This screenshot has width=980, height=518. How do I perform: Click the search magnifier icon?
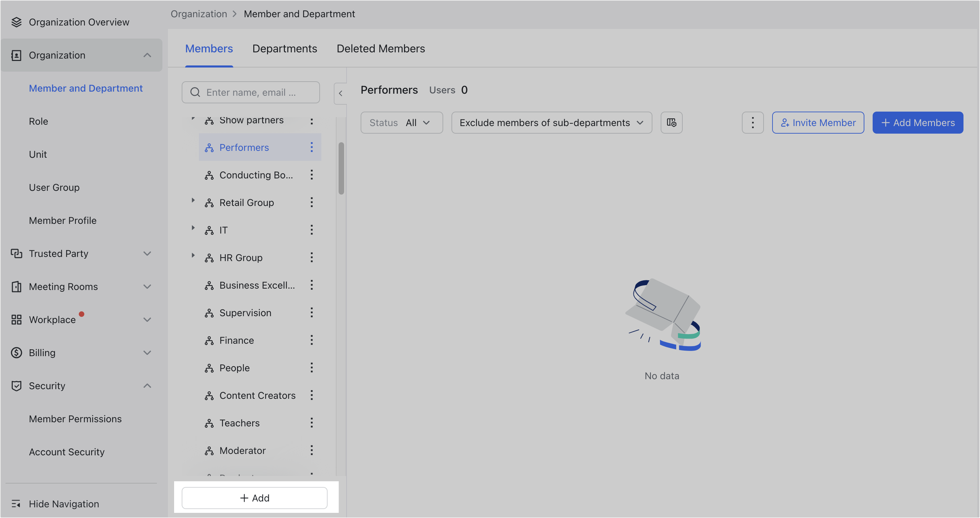(195, 92)
